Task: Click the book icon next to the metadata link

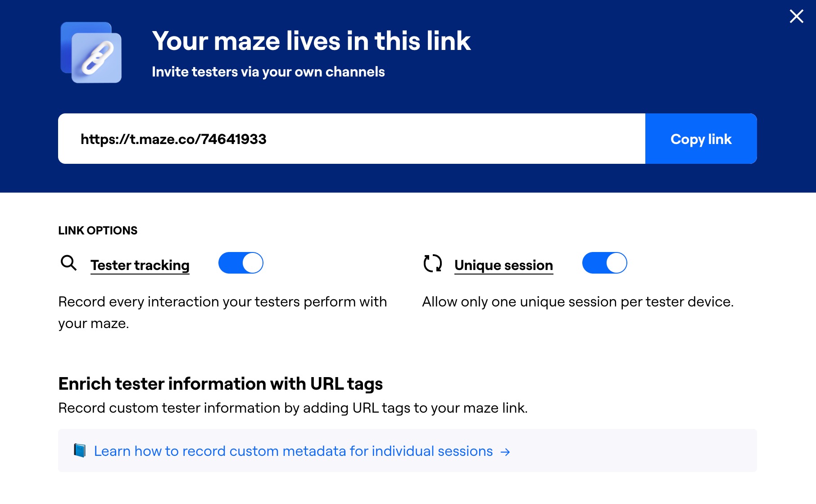Action: (80, 450)
